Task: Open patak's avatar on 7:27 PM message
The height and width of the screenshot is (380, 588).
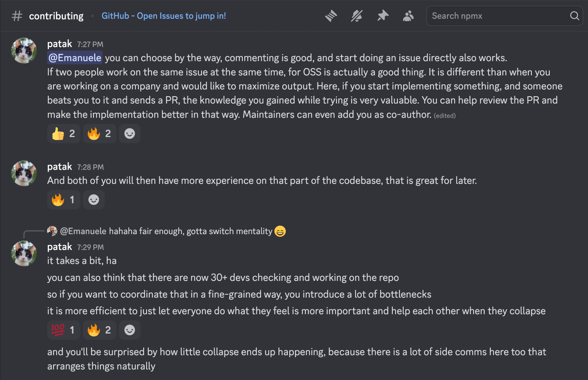Action: click(24, 51)
